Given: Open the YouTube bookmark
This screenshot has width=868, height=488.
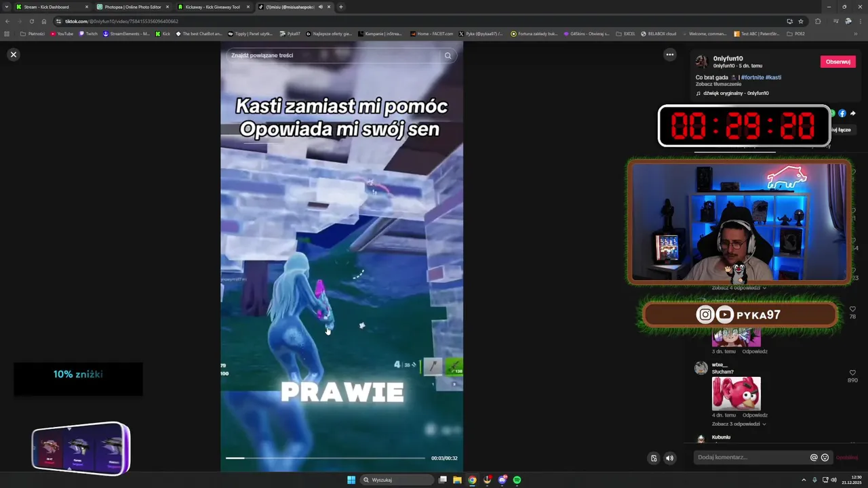Looking at the screenshot, I should click(62, 33).
